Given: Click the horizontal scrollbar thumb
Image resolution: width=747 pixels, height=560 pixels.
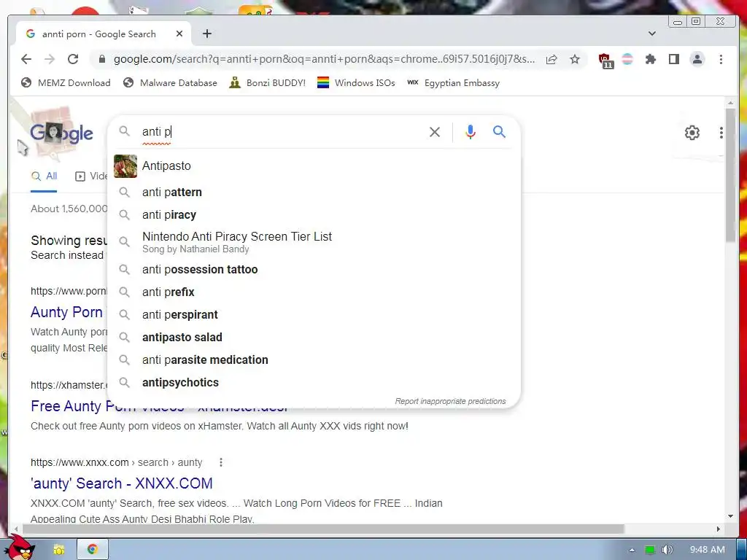Looking at the screenshot, I should pyautogui.click(x=323, y=529).
